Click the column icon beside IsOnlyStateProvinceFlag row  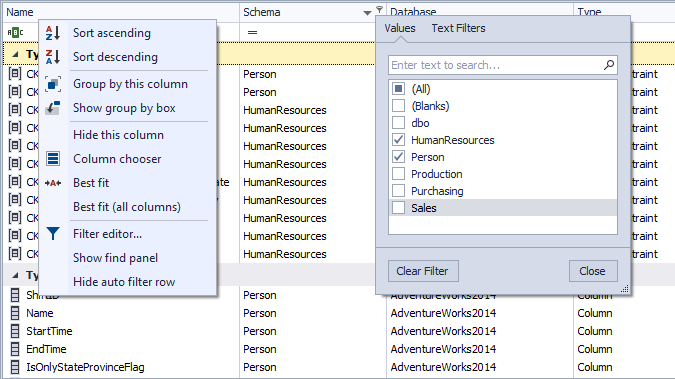tap(15, 367)
